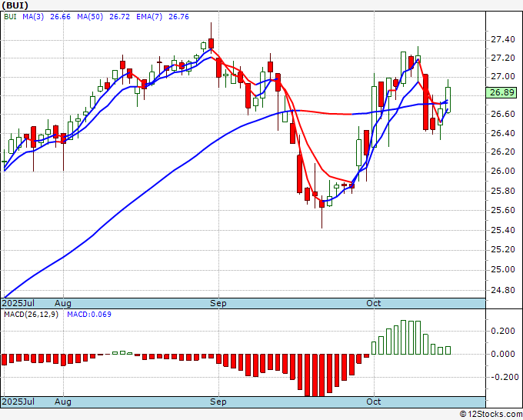523x420 pixels.
Task: Click Sep on the MACD panel axis
Action: [218, 402]
